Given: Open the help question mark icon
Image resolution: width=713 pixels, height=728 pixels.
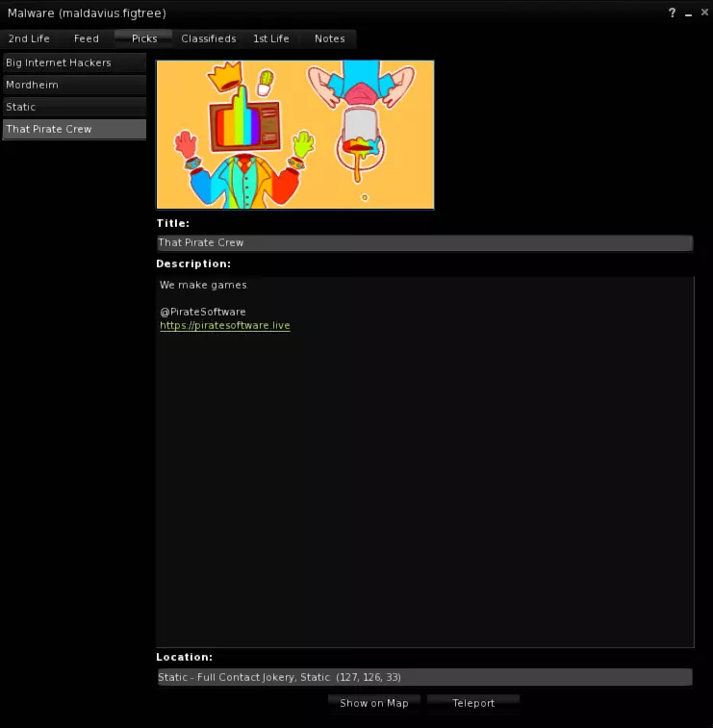Looking at the screenshot, I should 673,13.
